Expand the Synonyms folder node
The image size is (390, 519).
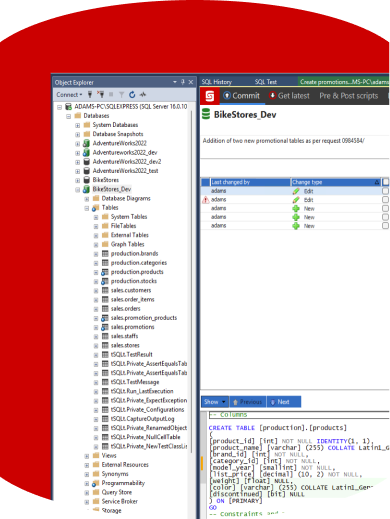87,474
